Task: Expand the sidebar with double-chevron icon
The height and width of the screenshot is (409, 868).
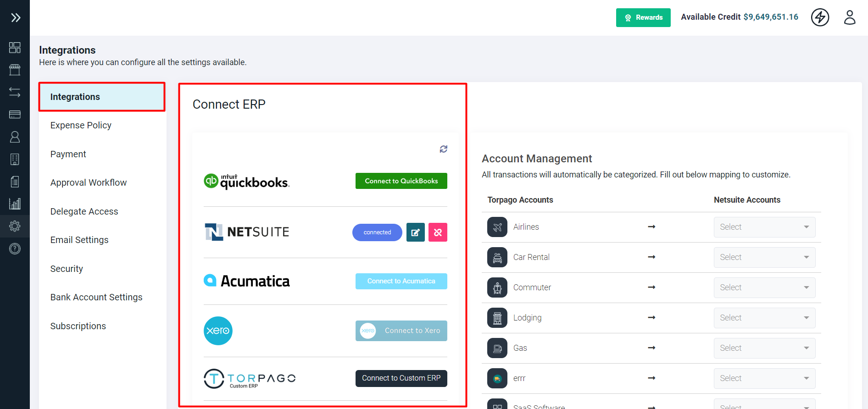Action: point(16,18)
